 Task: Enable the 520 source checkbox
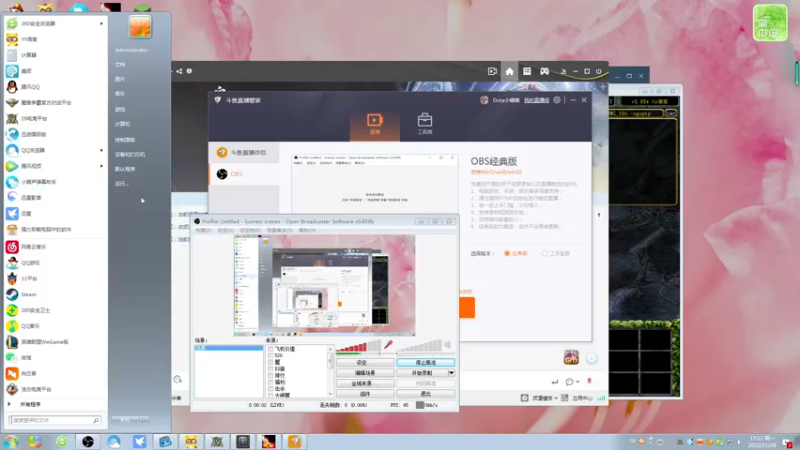click(x=270, y=356)
